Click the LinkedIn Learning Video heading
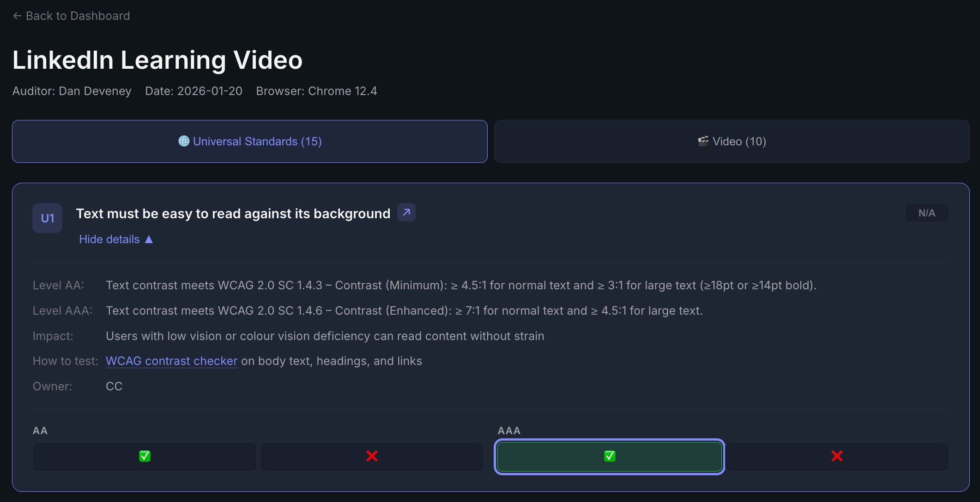 coord(157,60)
